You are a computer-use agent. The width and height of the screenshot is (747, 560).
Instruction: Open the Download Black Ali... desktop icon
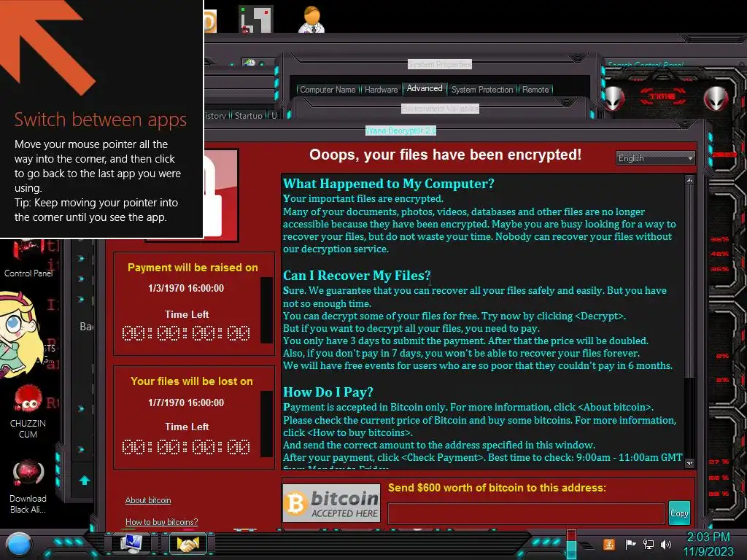(x=28, y=486)
